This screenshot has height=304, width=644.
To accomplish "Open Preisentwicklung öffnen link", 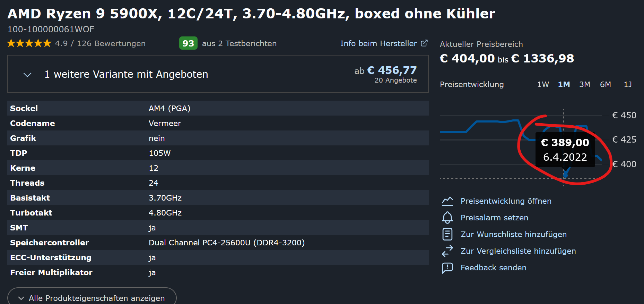I will coord(506,201).
